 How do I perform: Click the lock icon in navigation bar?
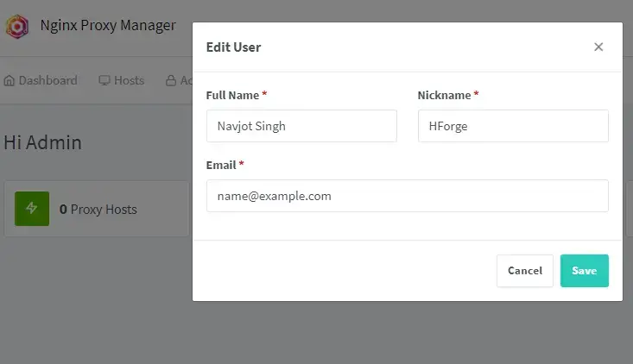click(171, 80)
